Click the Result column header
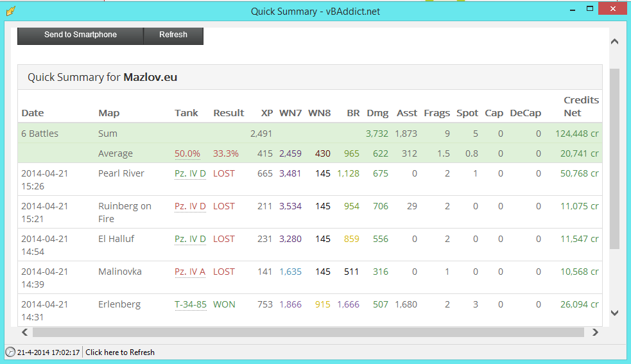The height and width of the screenshot is (364, 631). point(229,113)
